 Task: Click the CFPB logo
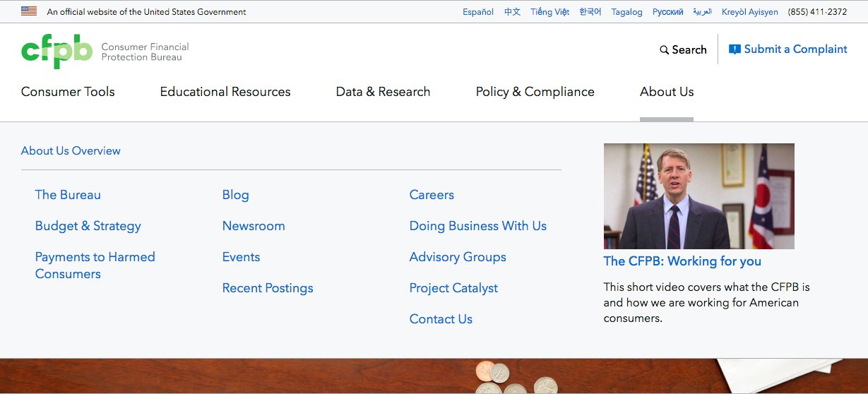57,51
